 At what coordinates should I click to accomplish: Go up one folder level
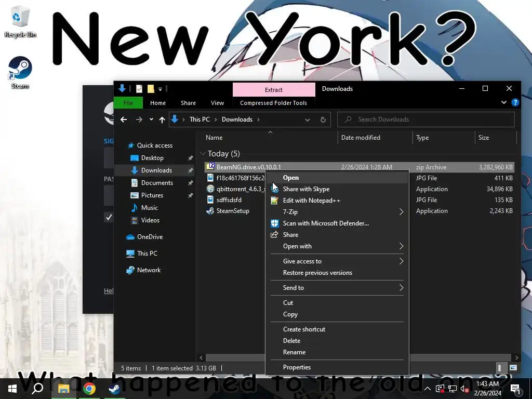(162, 119)
